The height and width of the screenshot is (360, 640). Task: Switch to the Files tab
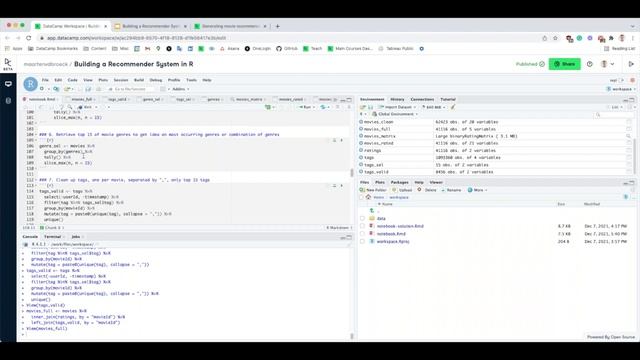364,182
